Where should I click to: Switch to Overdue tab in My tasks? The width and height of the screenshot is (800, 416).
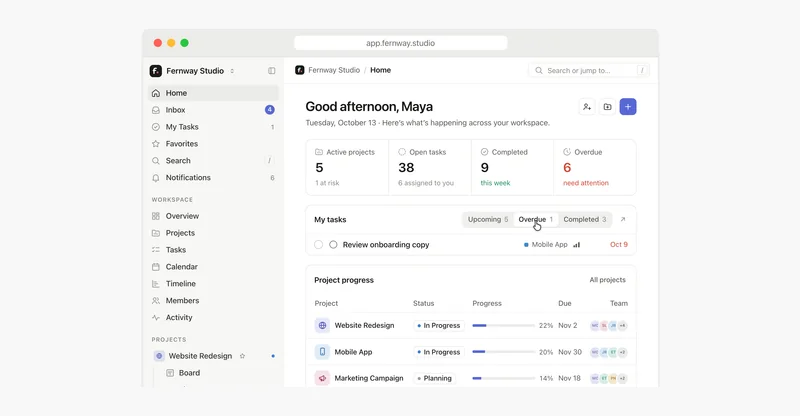[x=535, y=219]
